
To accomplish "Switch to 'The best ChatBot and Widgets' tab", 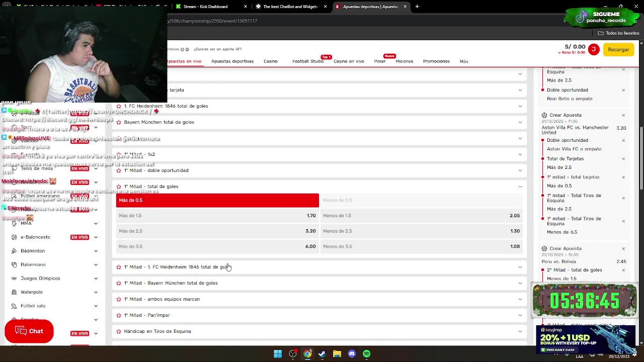I will click(x=290, y=7).
